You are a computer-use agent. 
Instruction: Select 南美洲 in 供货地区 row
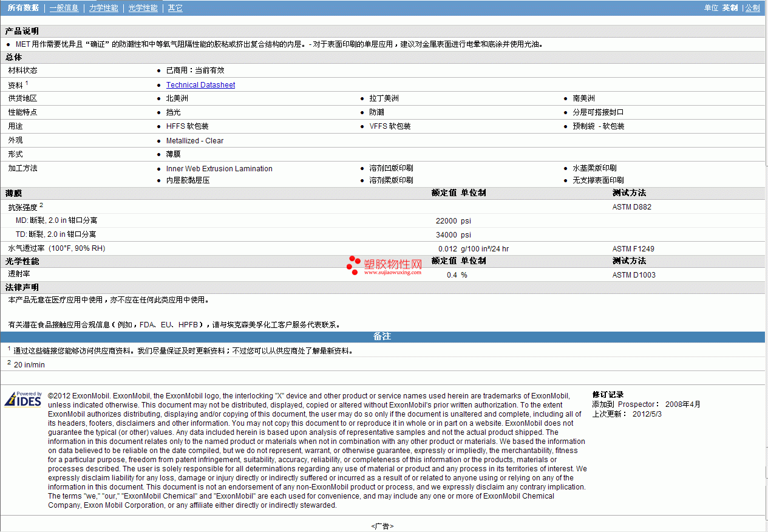[x=584, y=98]
